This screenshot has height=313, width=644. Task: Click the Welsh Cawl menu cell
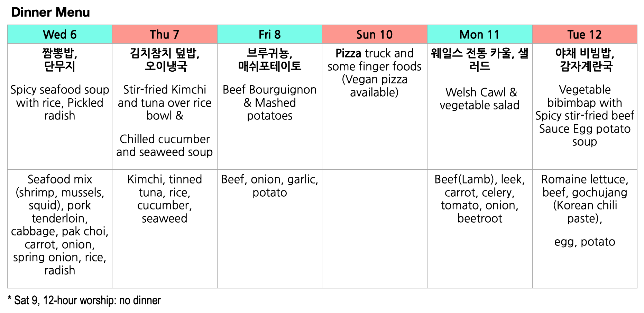click(480, 107)
